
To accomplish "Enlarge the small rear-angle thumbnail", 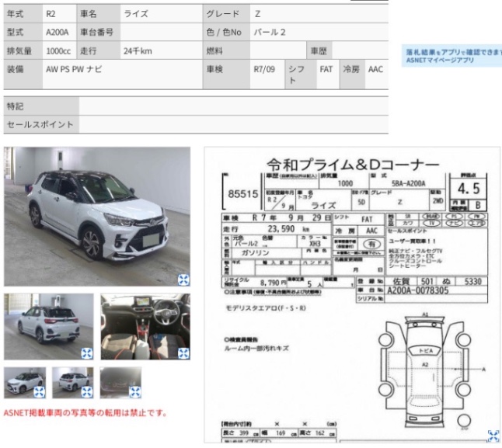I will (x=87, y=392).
